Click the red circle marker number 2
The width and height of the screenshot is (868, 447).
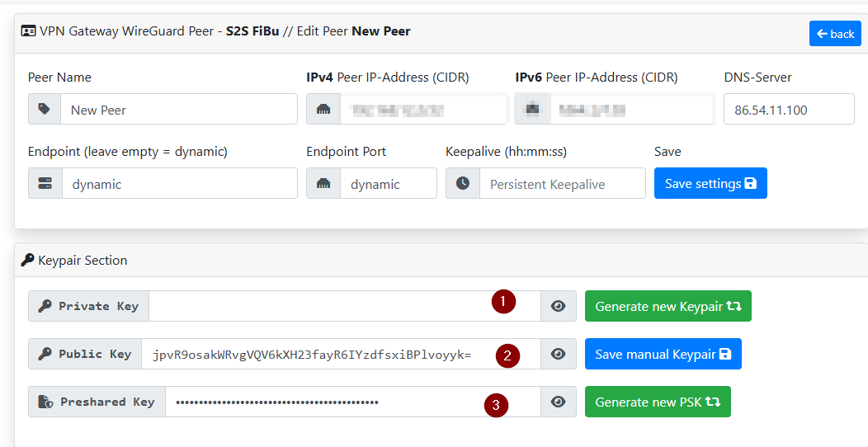[507, 355]
